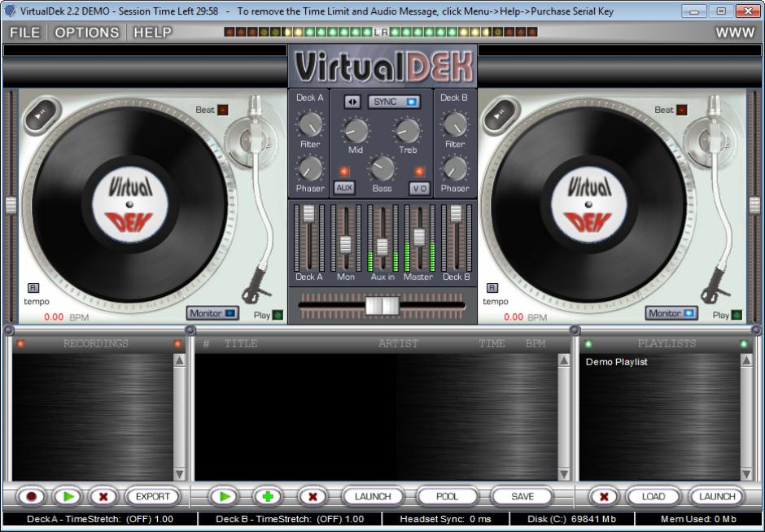Toggle the Deck A Beat indicator
Image resolution: width=765 pixels, height=532 pixels.
pos(223,110)
